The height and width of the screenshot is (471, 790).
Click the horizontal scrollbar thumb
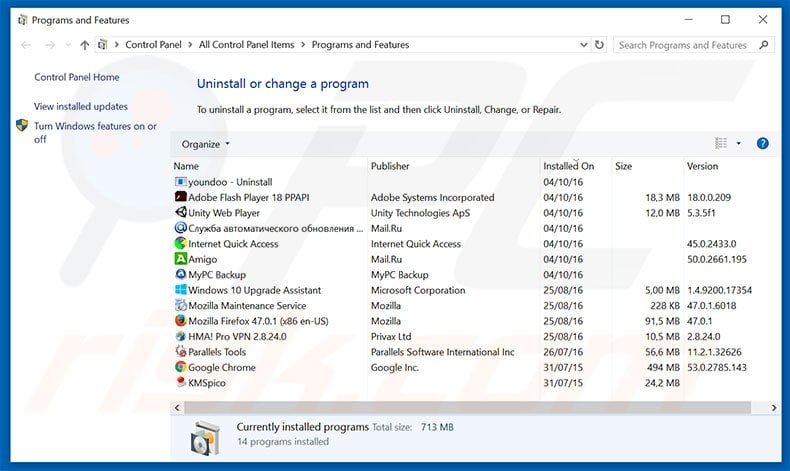click(x=467, y=408)
